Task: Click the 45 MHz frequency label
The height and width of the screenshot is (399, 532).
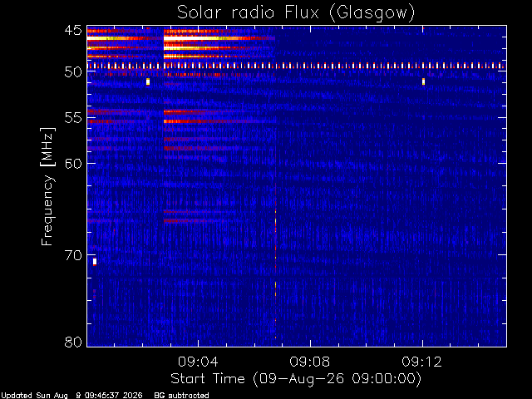Action: (73, 31)
